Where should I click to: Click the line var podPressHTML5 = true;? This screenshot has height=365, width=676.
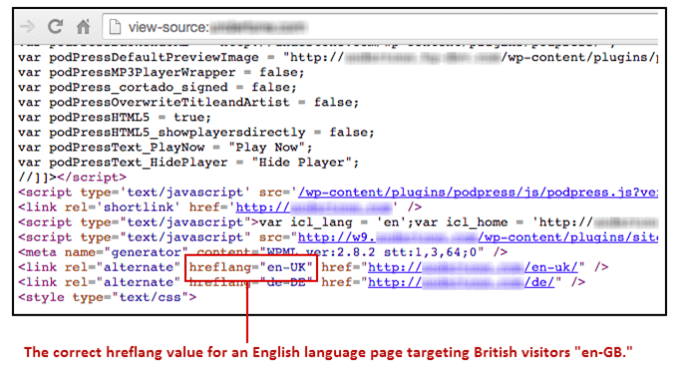[x=115, y=117]
